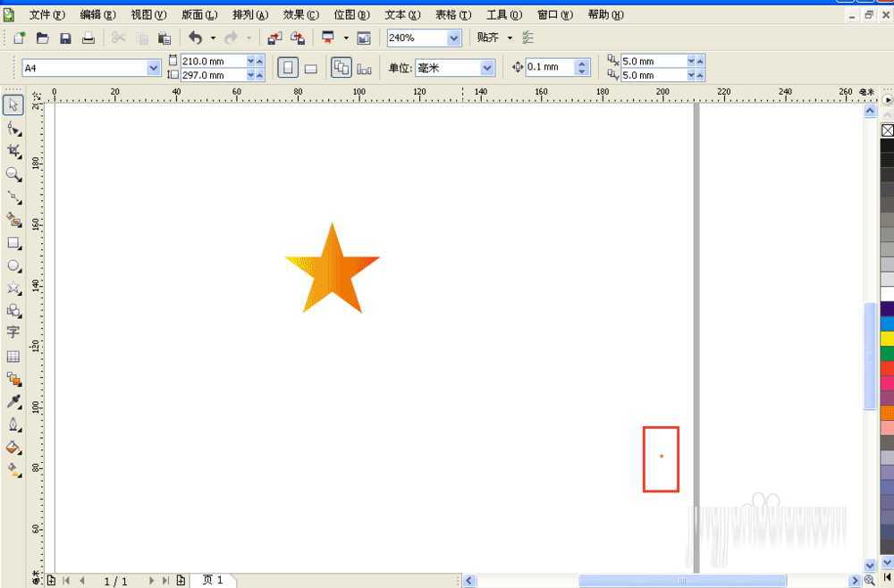
Task: Switch page to landscape orientation
Action: [310, 68]
